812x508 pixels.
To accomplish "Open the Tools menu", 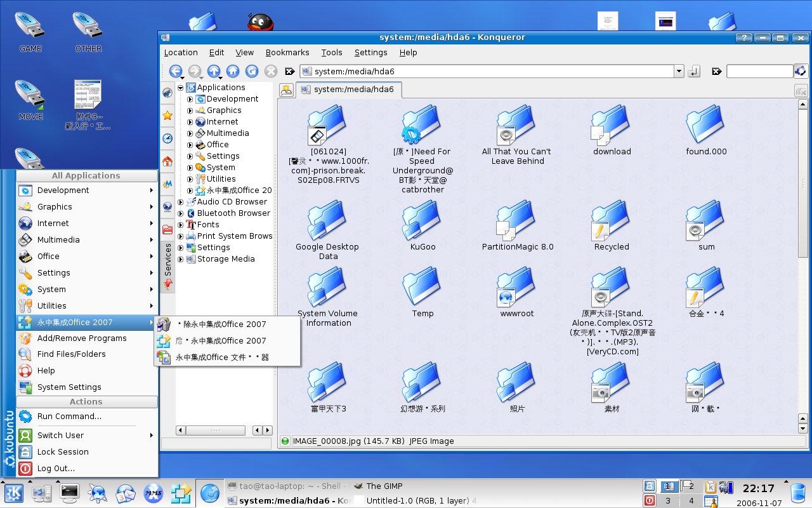I will tap(332, 53).
